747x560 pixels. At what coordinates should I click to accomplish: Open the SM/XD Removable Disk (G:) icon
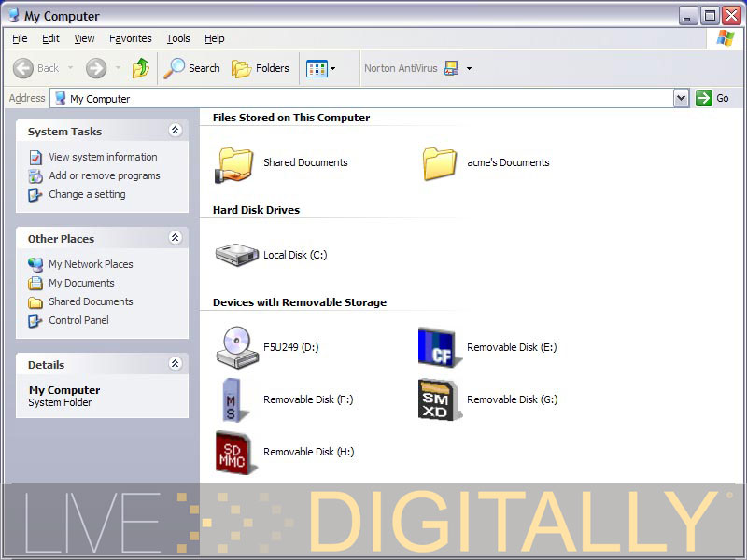pos(435,399)
